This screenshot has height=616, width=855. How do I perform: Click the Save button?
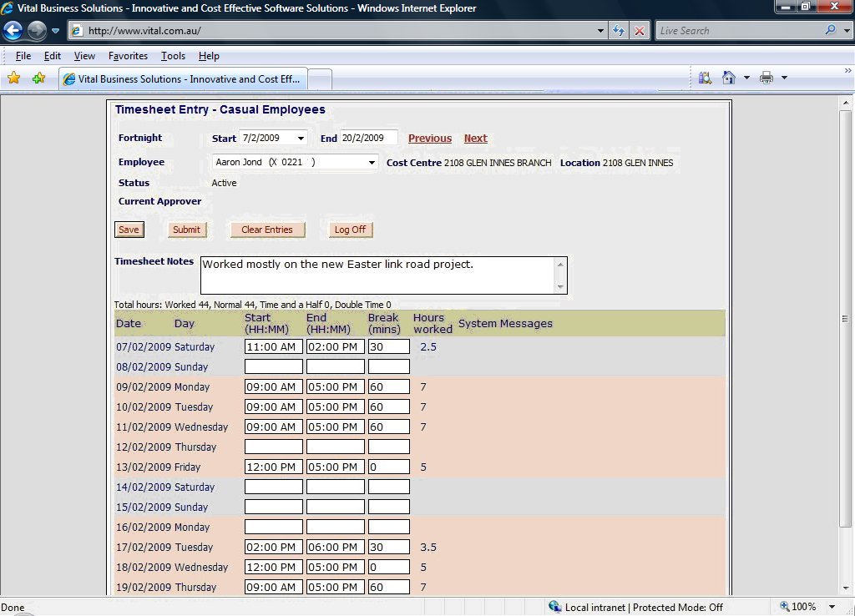point(129,230)
